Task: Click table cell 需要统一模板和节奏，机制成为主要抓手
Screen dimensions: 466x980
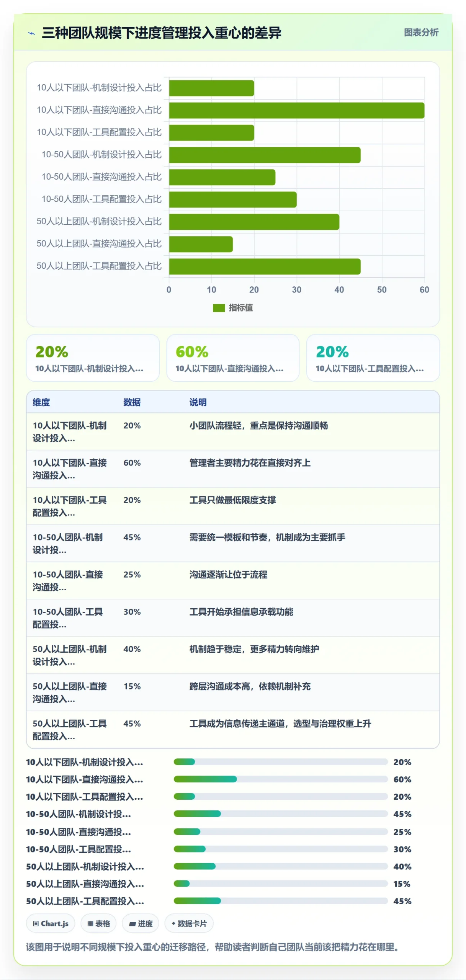Action: click(x=267, y=537)
